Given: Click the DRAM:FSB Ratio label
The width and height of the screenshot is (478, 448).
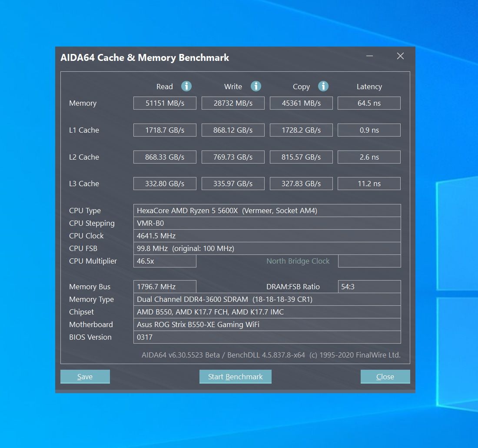Looking at the screenshot, I should (x=293, y=287).
